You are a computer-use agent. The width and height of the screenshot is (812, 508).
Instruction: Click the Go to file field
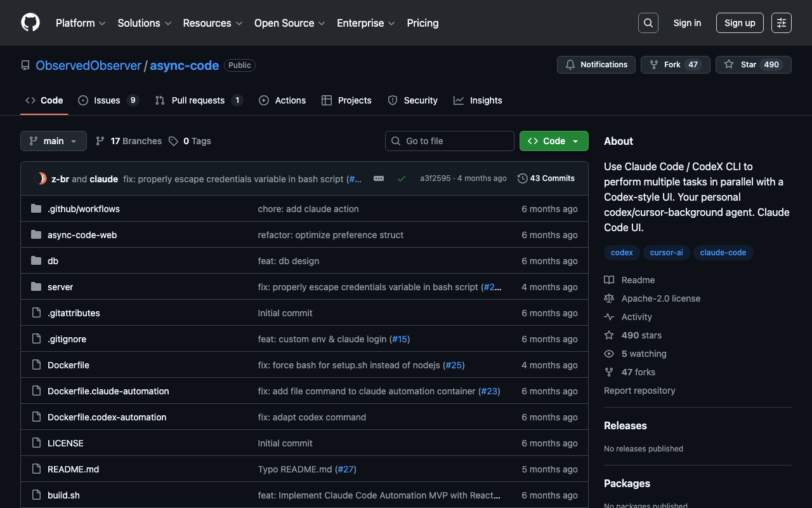click(x=450, y=141)
